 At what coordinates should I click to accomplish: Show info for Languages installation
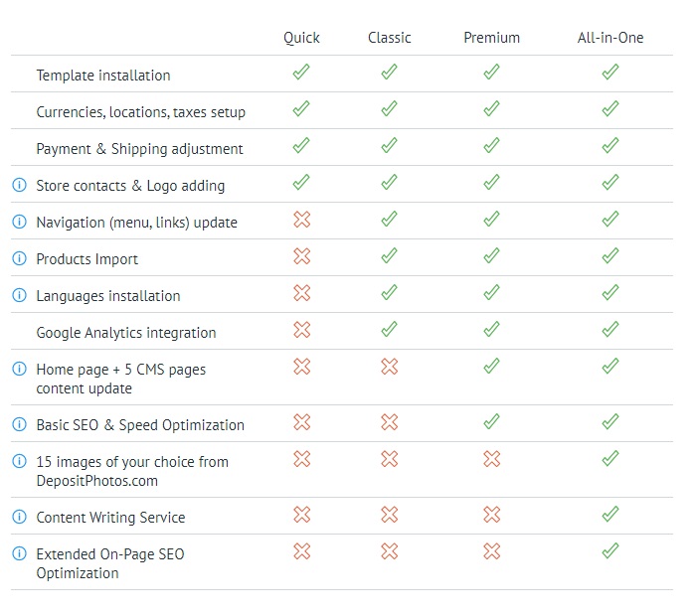tap(19, 295)
